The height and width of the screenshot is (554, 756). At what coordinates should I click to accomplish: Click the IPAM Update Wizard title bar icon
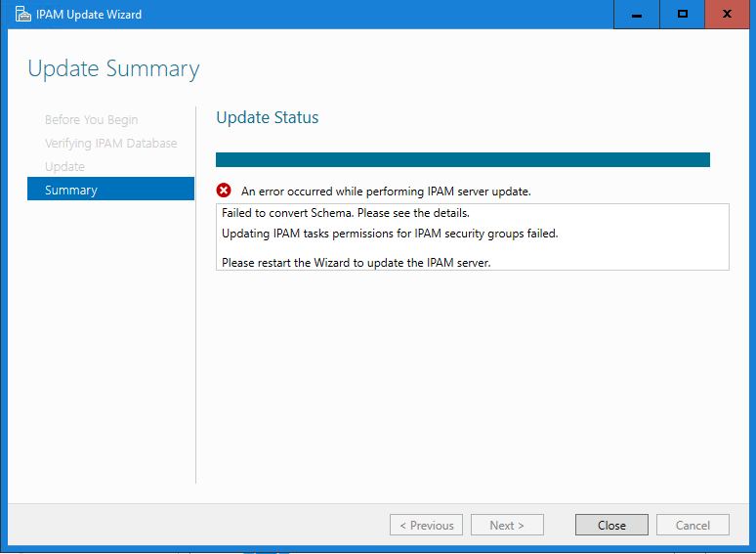pyautogui.click(x=22, y=14)
